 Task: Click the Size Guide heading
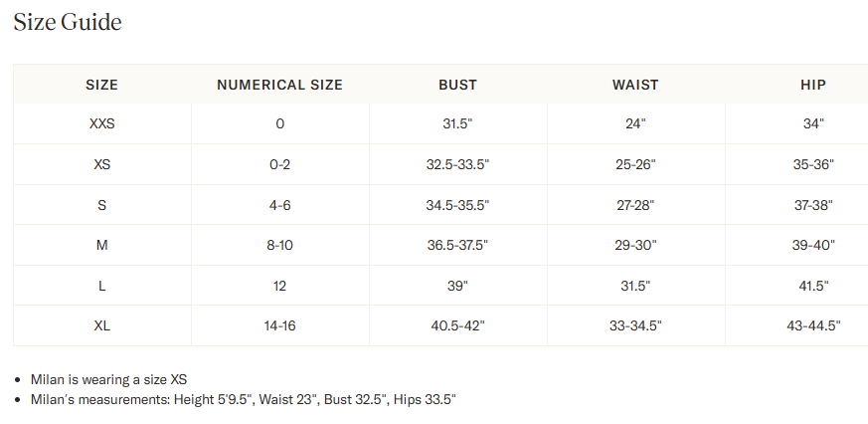(68, 22)
